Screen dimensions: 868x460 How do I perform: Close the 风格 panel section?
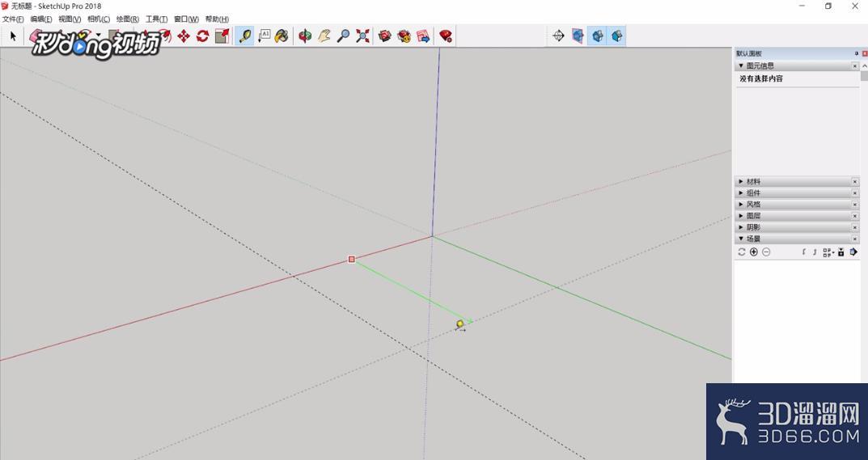tap(855, 205)
